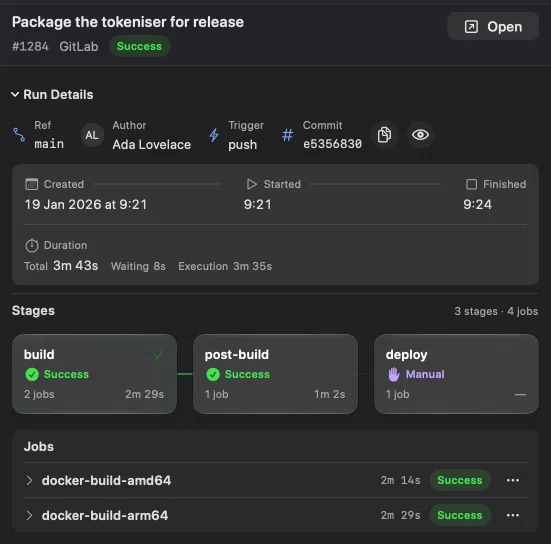Click the post-build green check circle
This screenshot has width=551, height=544.
pos(213,374)
